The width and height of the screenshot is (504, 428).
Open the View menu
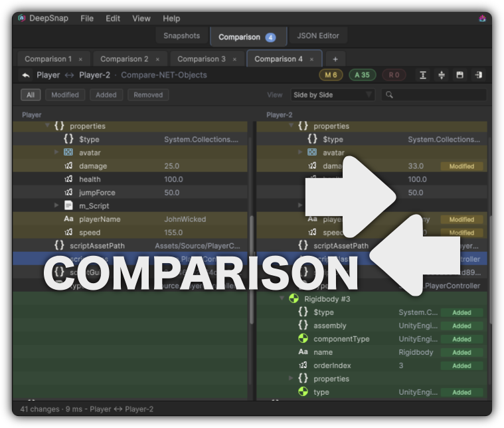[x=141, y=19]
